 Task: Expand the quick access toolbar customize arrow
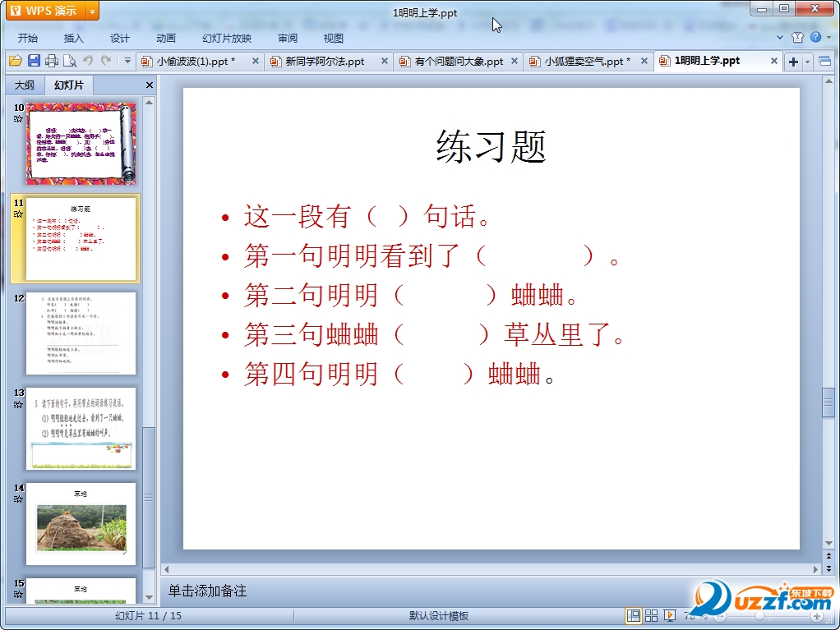tap(127, 61)
